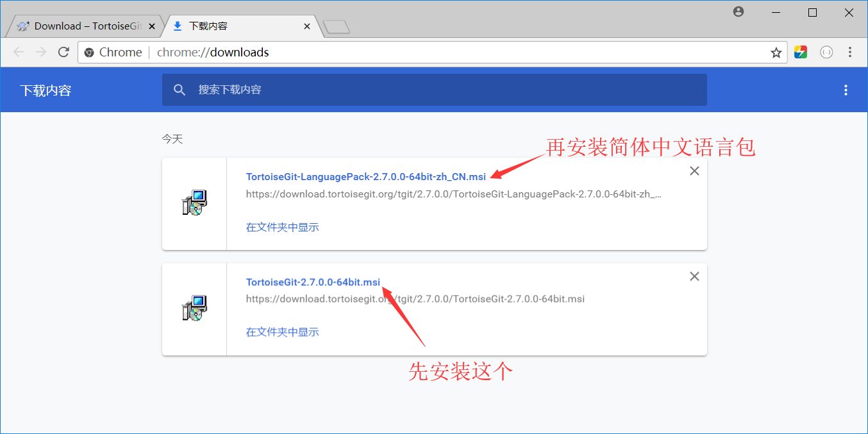
Task: Close the 下载内容 tab
Action: pos(307,26)
